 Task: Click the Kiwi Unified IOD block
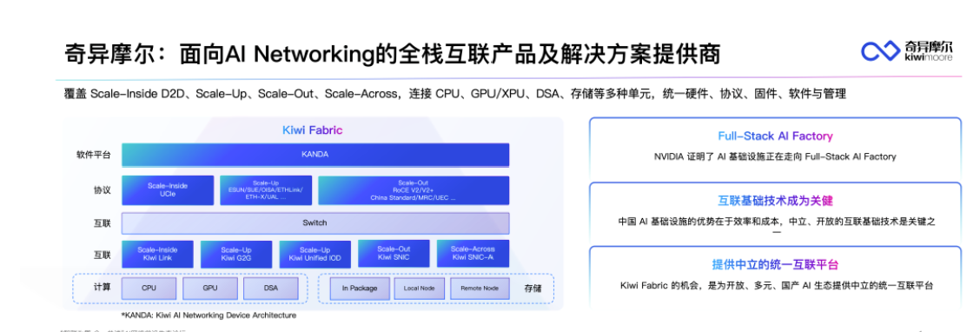[315, 254]
